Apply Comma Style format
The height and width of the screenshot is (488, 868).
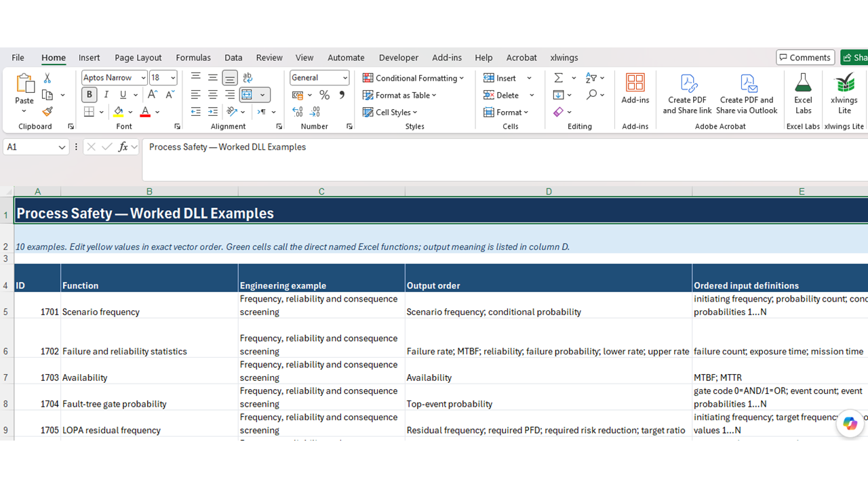342,95
